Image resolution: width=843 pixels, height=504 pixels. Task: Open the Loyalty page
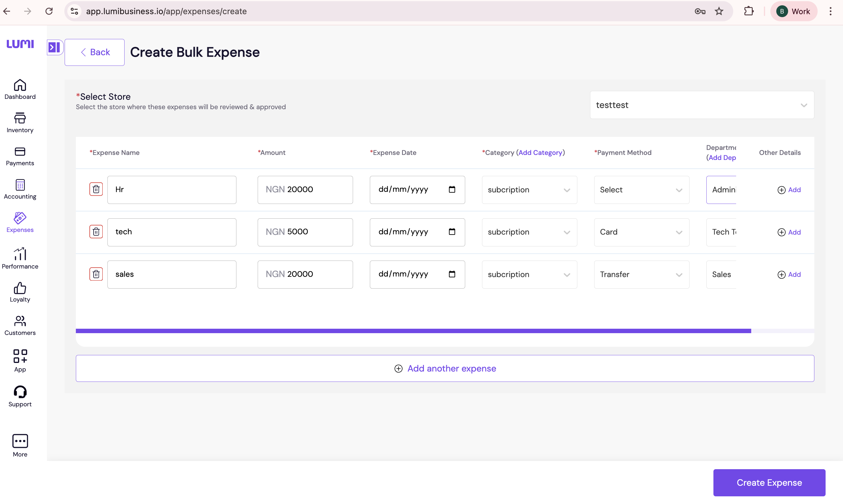pos(20,292)
